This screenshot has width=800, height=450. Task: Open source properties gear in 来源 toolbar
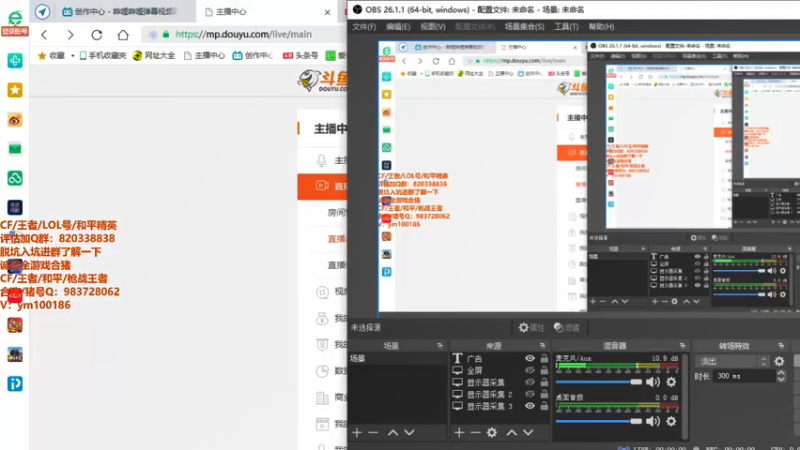tap(492, 433)
